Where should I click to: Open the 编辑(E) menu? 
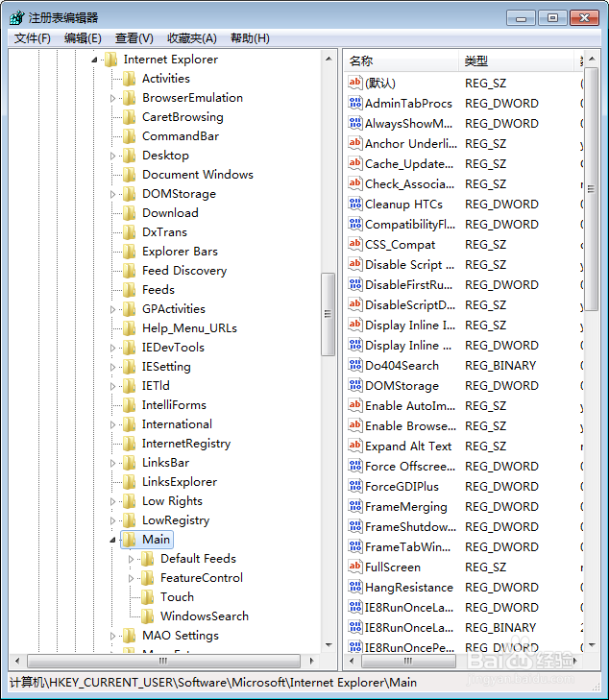pos(83,38)
